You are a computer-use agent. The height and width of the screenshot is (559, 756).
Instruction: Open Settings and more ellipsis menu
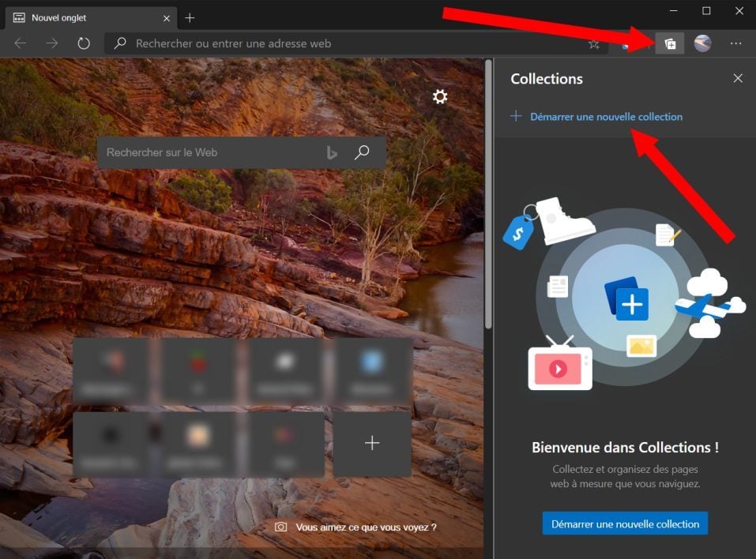(735, 43)
